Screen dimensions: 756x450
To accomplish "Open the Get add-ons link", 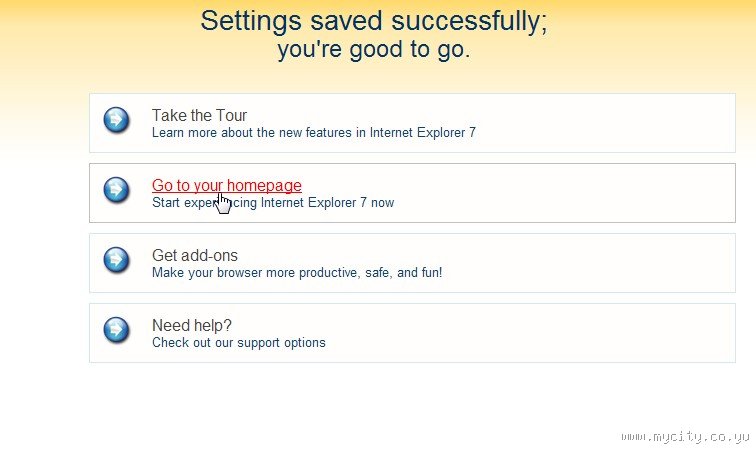I will (x=194, y=255).
